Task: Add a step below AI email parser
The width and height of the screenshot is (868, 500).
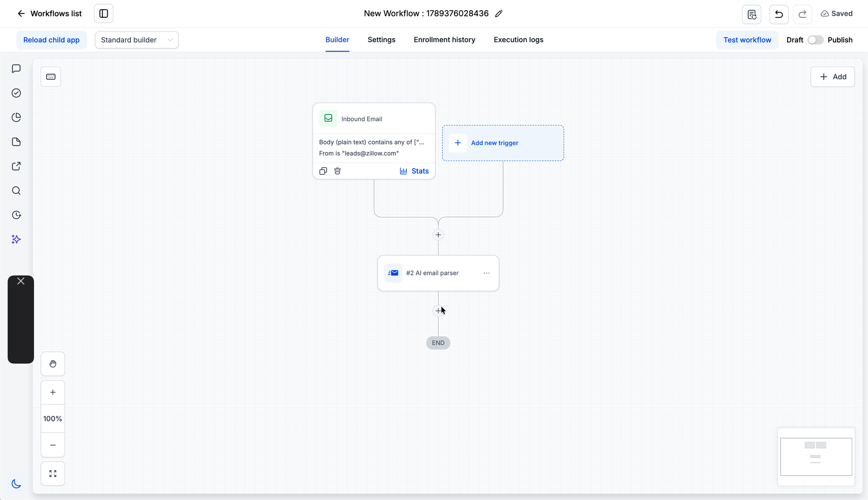Action: [438, 310]
